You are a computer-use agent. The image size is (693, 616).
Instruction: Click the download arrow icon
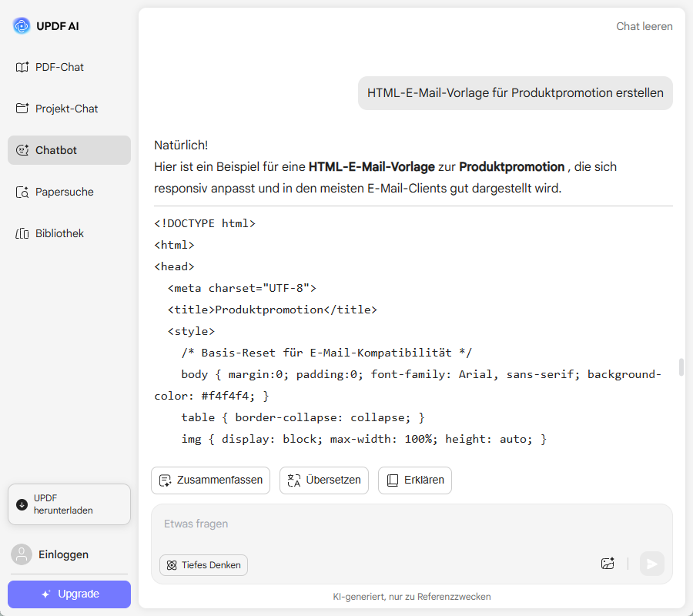[x=22, y=504]
